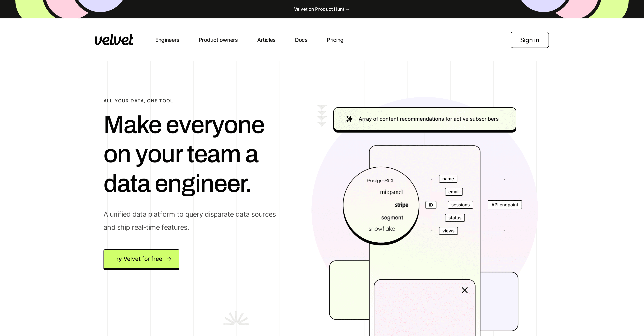644x336 pixels.
Task: Select the API endpoint node
Action: (x=504, y=205)
